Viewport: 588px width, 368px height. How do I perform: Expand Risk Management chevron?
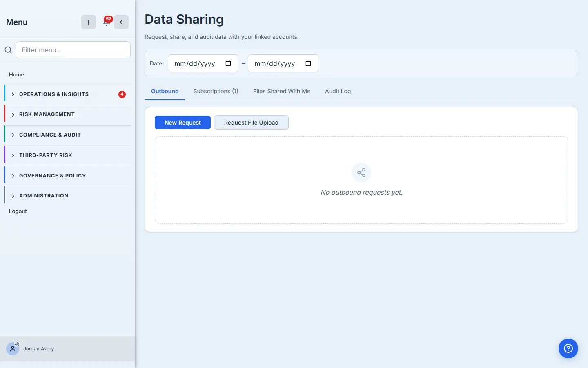(13, 114)
